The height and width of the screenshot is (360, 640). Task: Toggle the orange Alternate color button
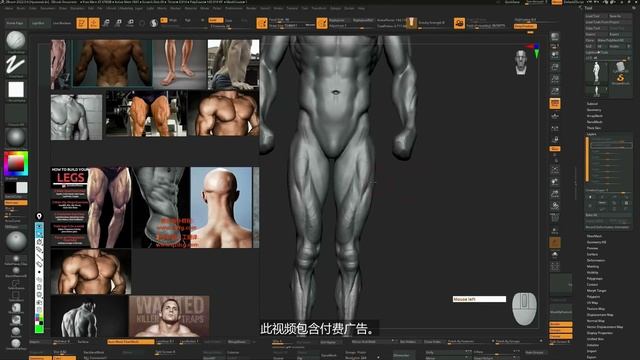click(x=16, y=202)
